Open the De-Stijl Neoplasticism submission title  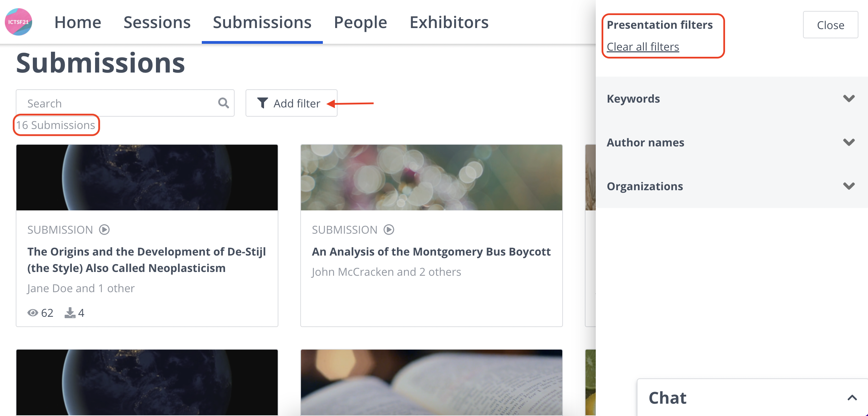147,260
